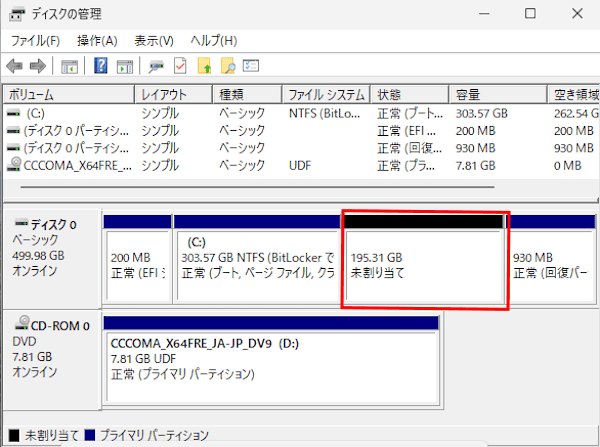The height and width of the screenshot is (447, 600).
Task: Click the folder with magnifier icon
Action: click(x=228, y=66)
